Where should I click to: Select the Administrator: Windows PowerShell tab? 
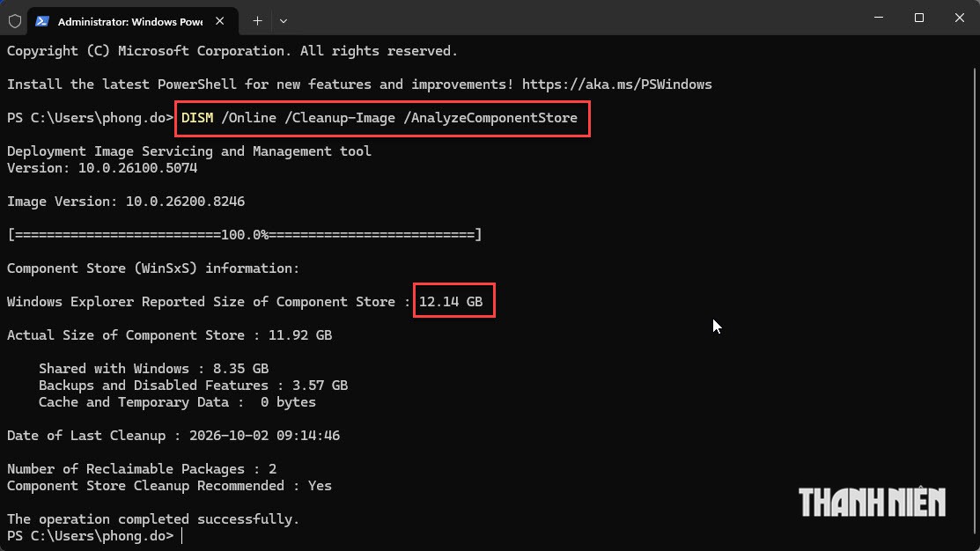point(133,21)
